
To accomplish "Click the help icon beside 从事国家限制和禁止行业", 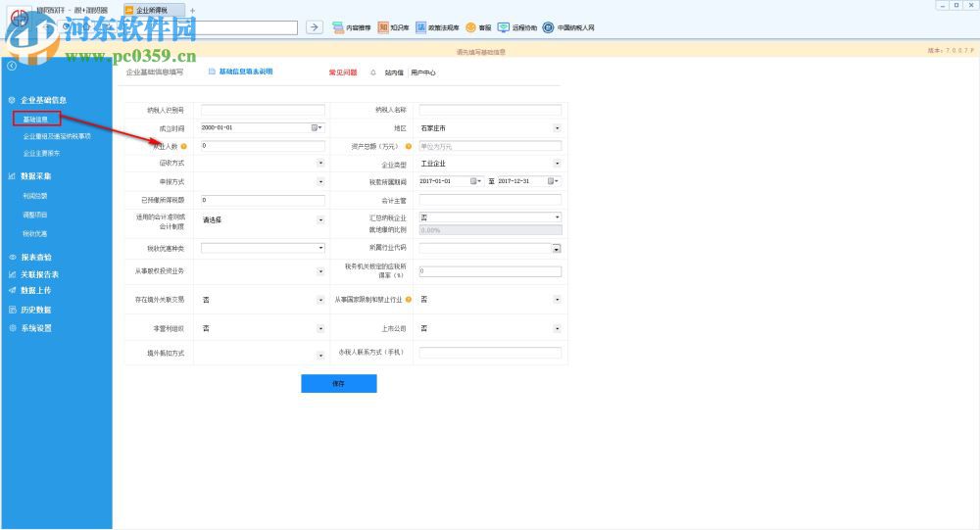I will 408,300.
